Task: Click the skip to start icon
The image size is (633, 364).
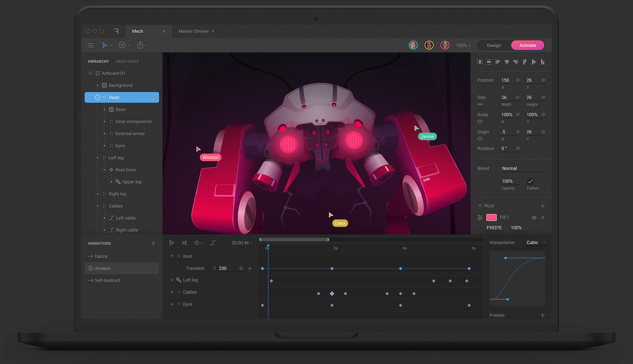Action: (x=184, y=243)
